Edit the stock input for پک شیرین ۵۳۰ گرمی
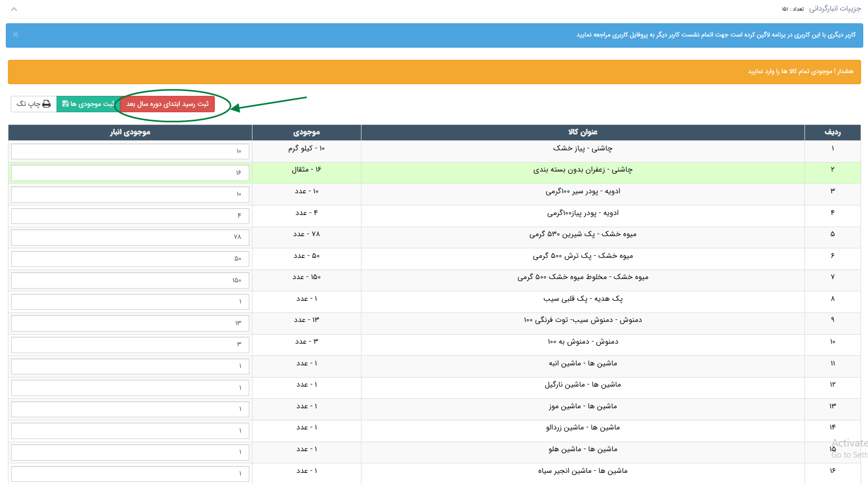The image size is (868, 484). [130, 237]
